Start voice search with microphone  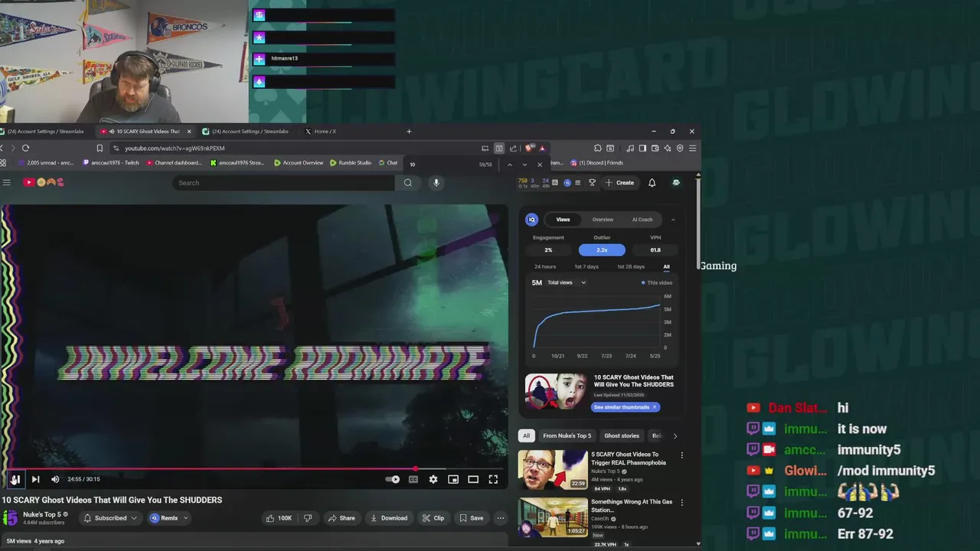(436, 183)
